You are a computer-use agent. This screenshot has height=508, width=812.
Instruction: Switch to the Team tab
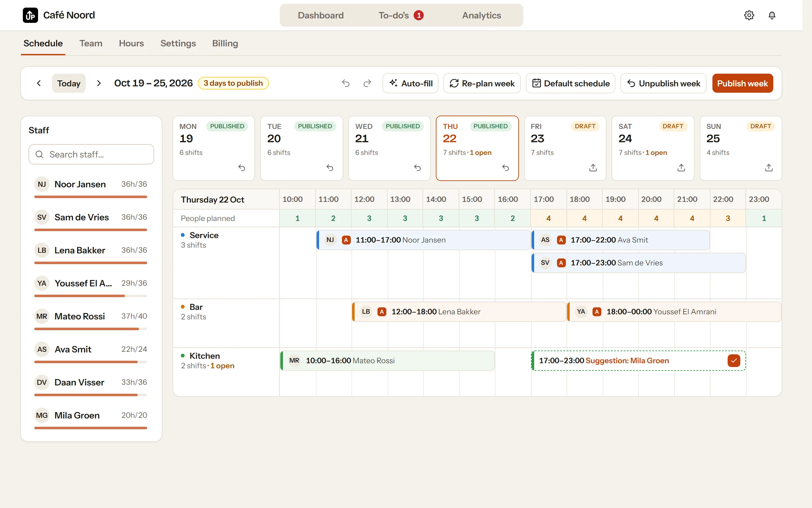point(91,43)
